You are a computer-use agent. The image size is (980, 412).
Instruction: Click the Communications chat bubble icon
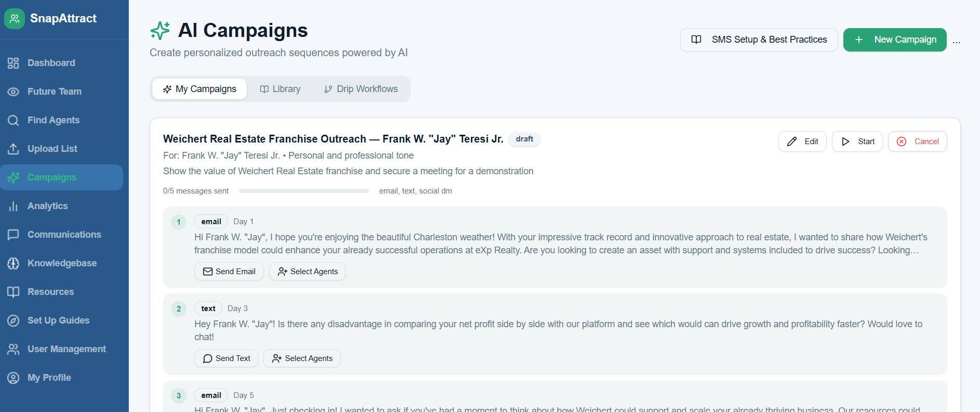click(x=14, y=235)
